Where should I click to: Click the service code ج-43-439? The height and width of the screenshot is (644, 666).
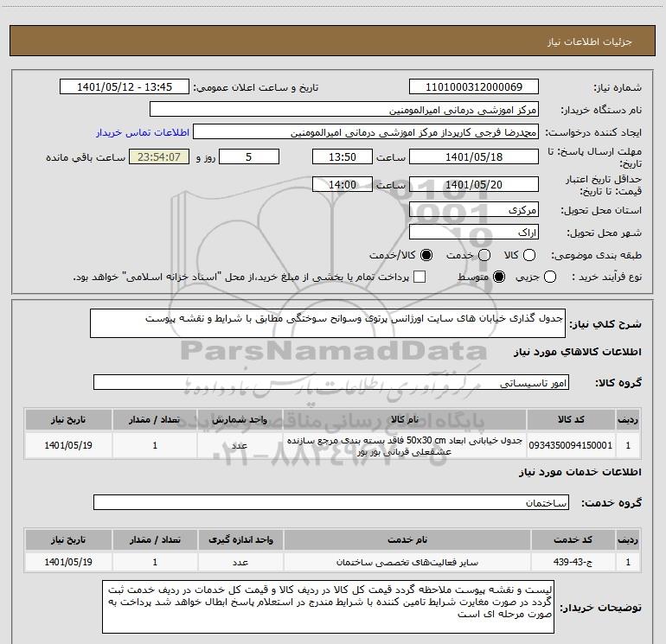pyautogui.click(x=573, y=562)
